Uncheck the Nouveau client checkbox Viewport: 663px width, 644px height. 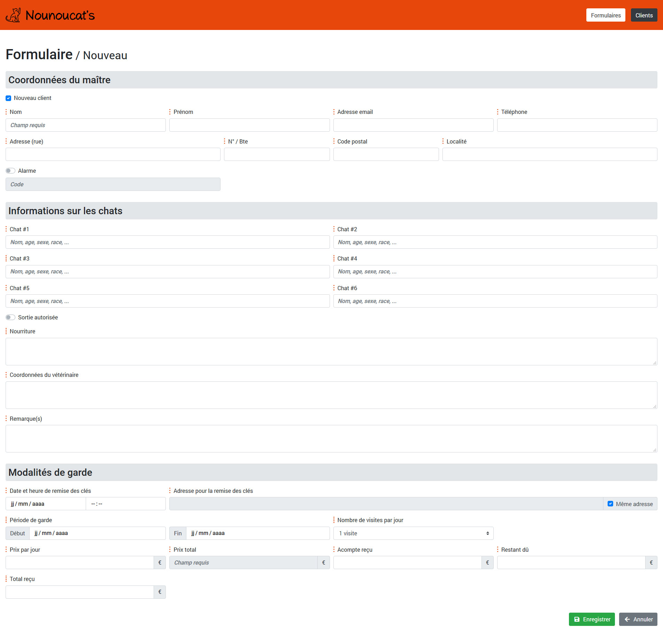click(x=8, y=98)
